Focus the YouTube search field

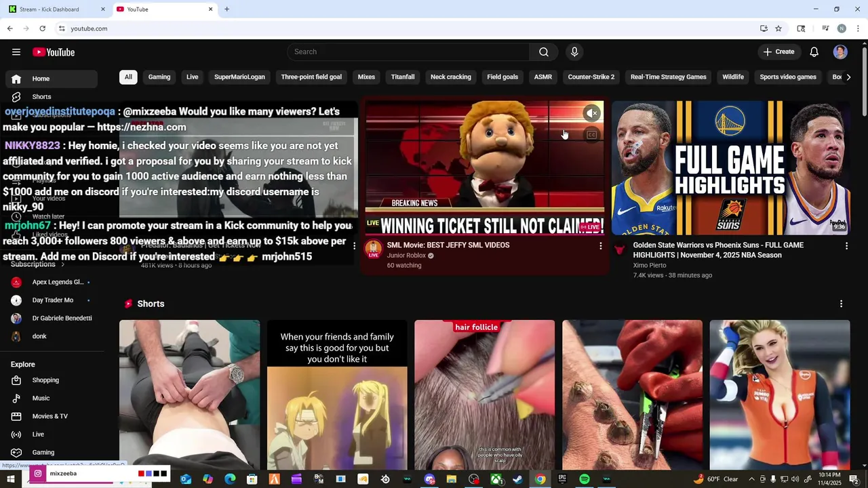pyautogui.click(x=409, y=52)
